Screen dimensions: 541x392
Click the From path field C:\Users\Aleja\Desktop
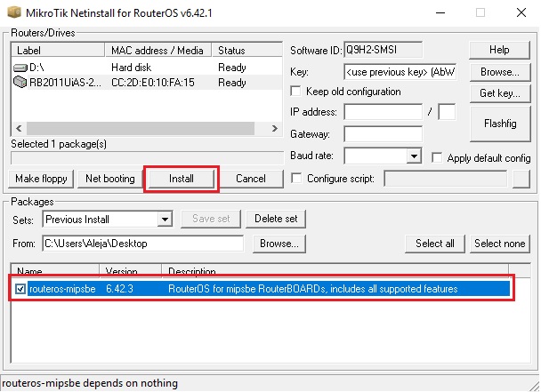(143, 244)
